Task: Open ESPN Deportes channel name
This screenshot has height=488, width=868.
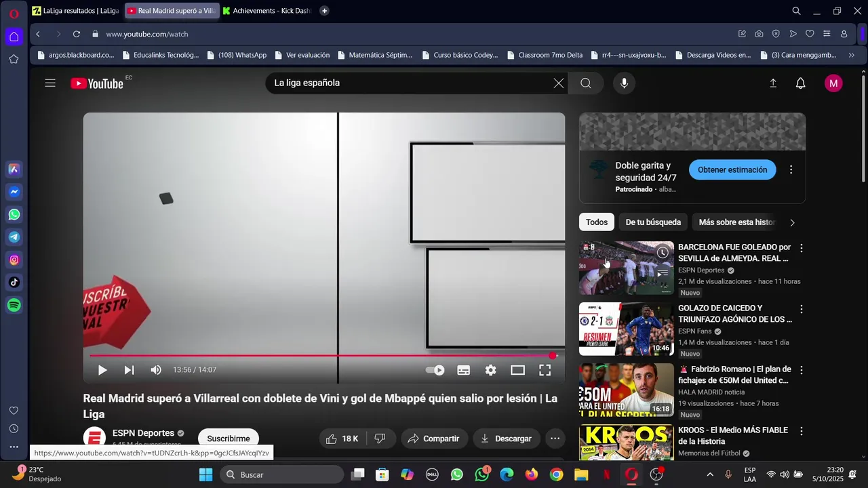Action: tap(143, 433)
